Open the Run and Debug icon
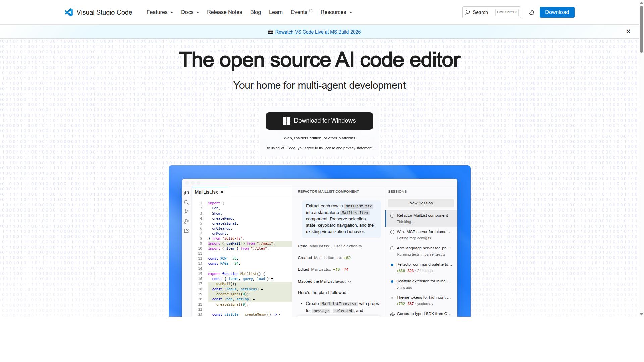Screen dimensions: 644x362 tap(186, 221)
